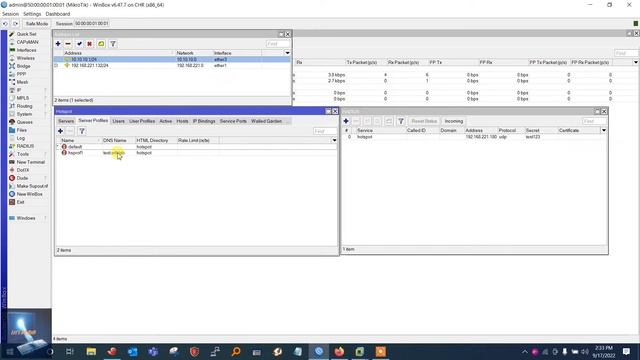The image size is (640, 360).
Task: Switch to IP Bindings tab
Action: tap(204, 121)
